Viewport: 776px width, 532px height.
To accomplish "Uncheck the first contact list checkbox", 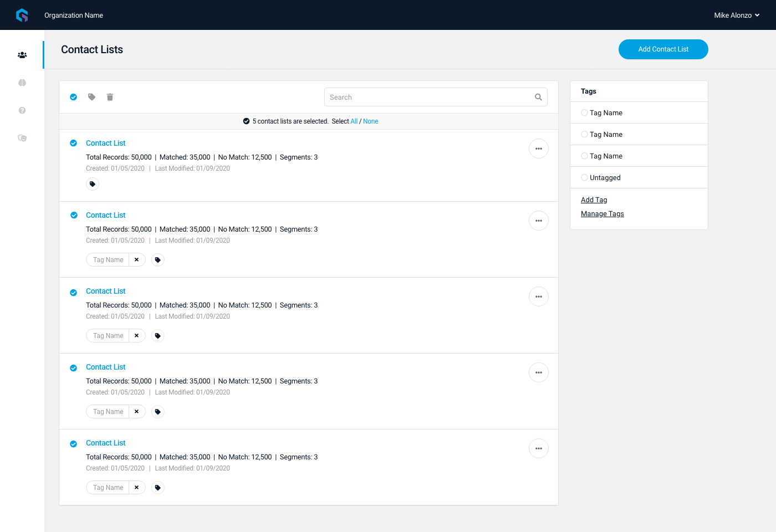I will coord(73,143).
